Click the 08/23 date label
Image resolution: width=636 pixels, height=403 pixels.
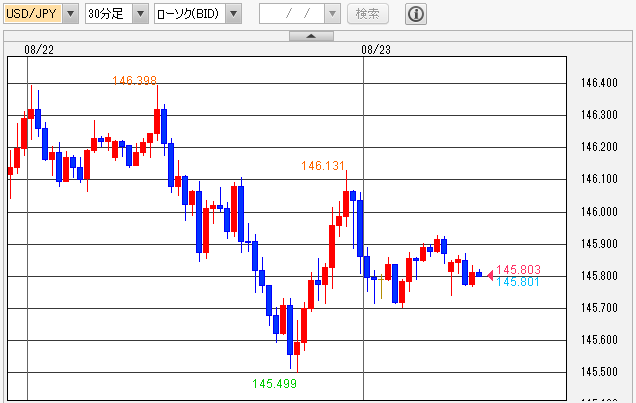tap(376, 49)
